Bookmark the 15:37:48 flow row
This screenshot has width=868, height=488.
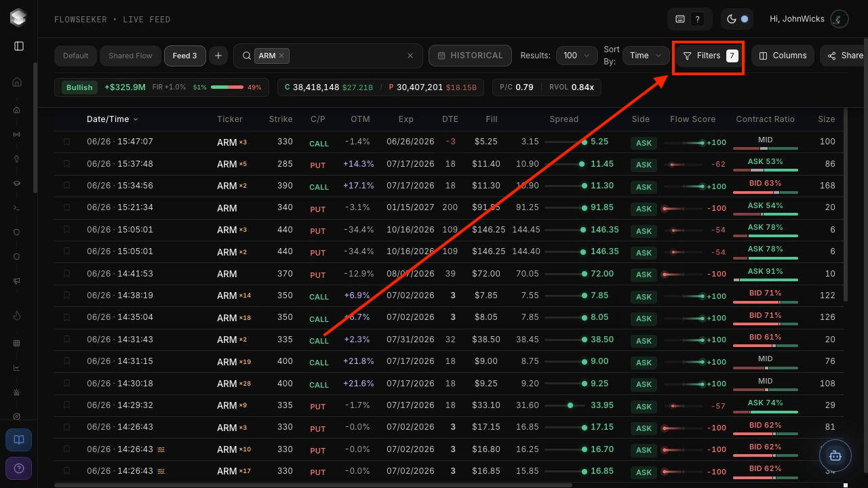tap(66, 164)
